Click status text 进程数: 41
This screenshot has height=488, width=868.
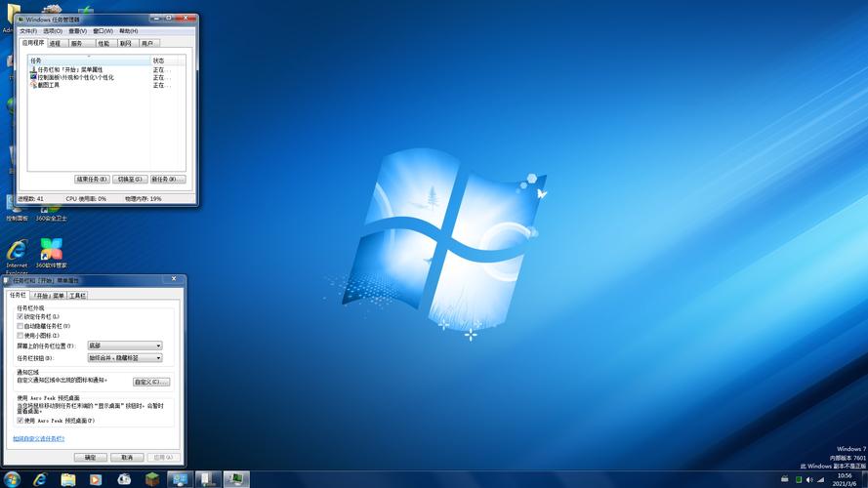click(30, 199)
